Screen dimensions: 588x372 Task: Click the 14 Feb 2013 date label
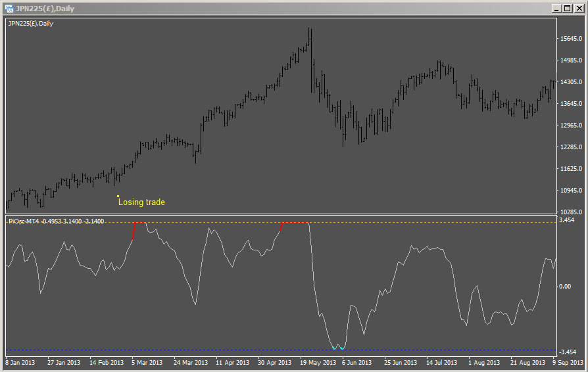(x=107, y=363)
